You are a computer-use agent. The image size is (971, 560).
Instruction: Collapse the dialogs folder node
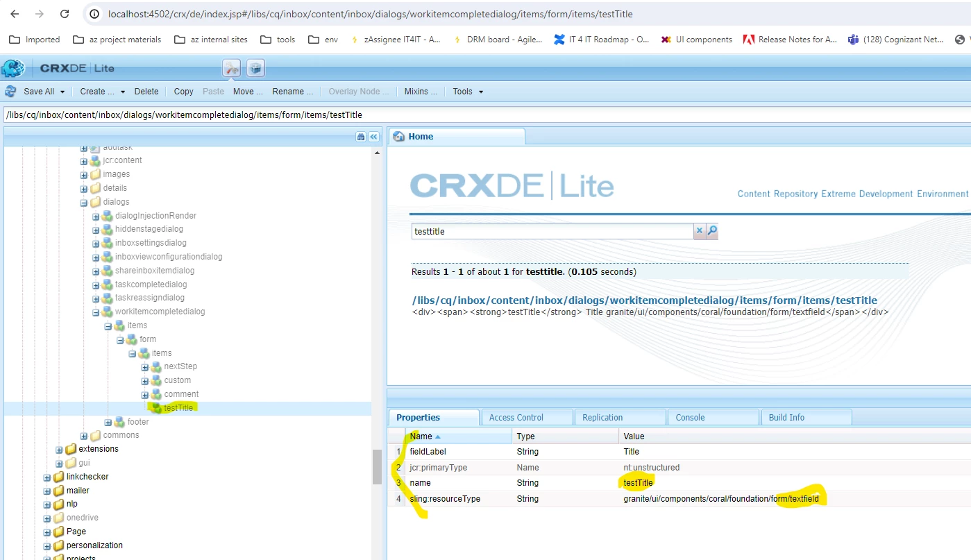[84, 203]
